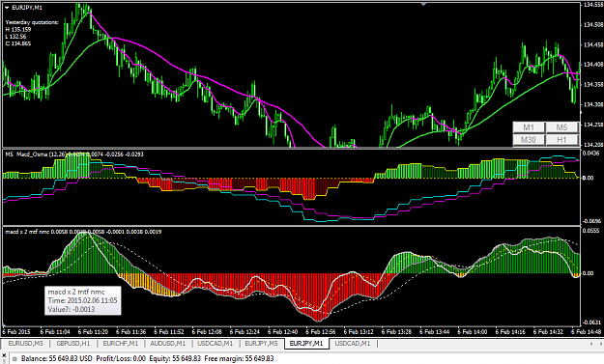Image resolution: width=604 pixels, height=364 pixels.
Task: Close the terminal panel with the x icon
Action: click(4, 355)
